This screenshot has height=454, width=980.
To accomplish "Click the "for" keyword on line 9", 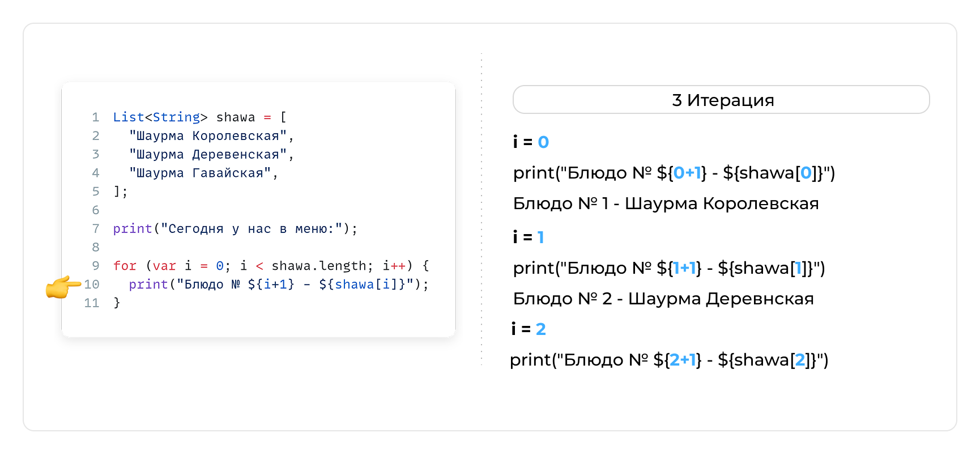I will coord(125,266).
